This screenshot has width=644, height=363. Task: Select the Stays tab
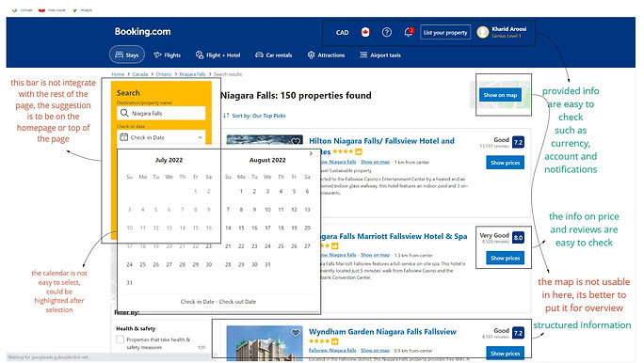click(127, 55)
